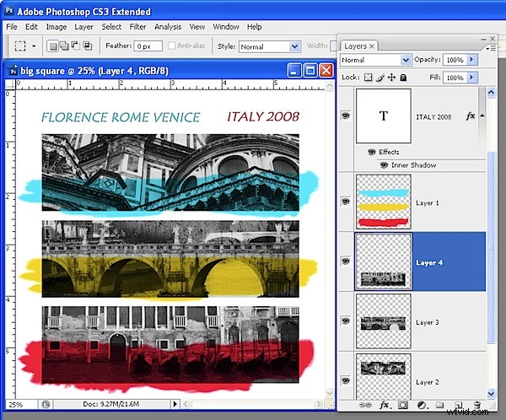Open the Fill slider arrow
Screen dimensions: 506x420
pyautogui.click(x=471, y=78)
